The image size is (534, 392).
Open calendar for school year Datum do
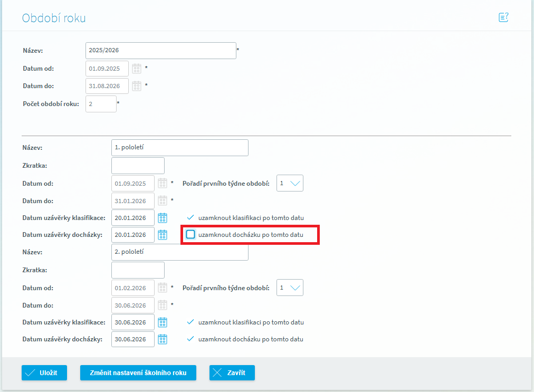137,85
